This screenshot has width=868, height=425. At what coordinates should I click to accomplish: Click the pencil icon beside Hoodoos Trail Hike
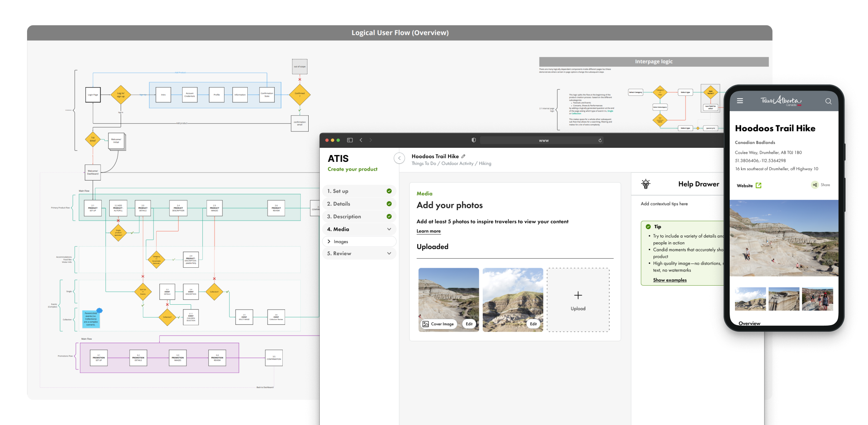(463, 156)
